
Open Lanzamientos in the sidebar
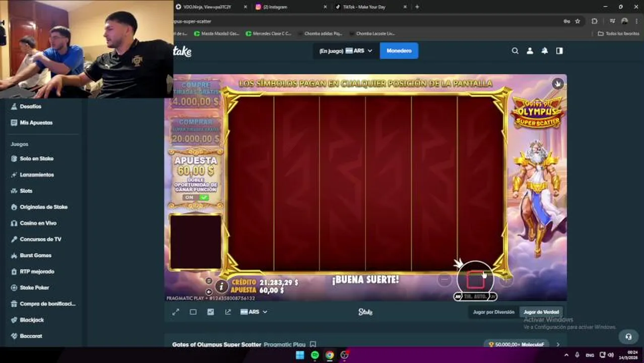click(x=36, y=174)
